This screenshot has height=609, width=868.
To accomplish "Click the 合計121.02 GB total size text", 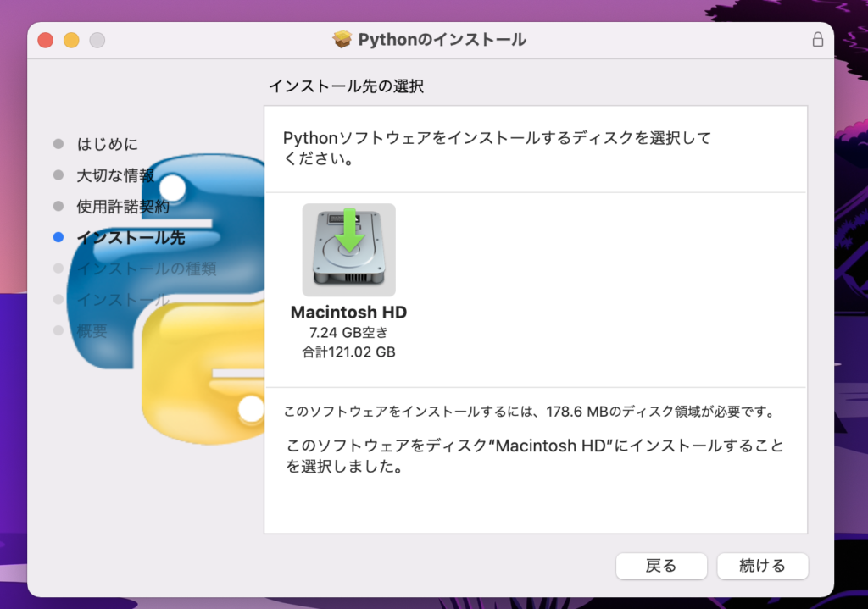I will click(348, 352).
